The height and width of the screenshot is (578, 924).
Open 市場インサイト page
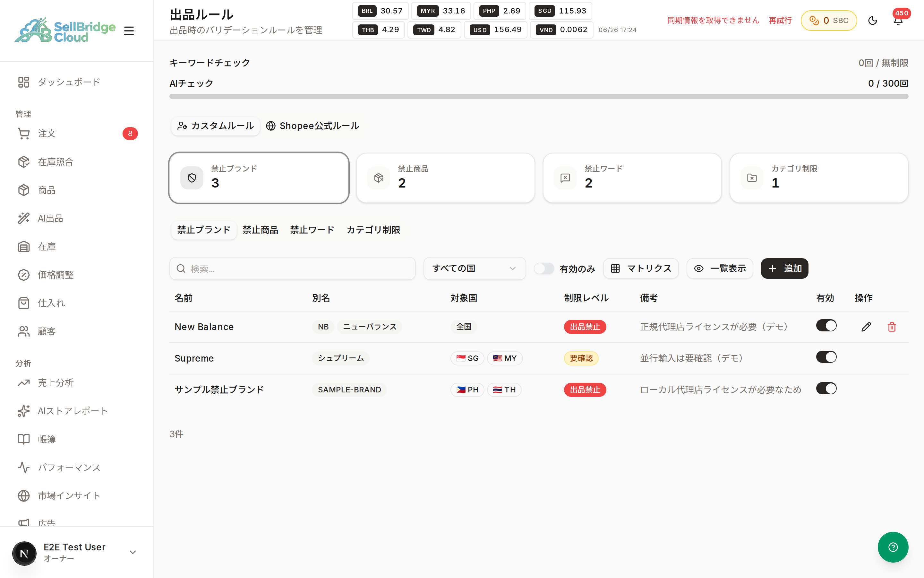tap(76, 495)
